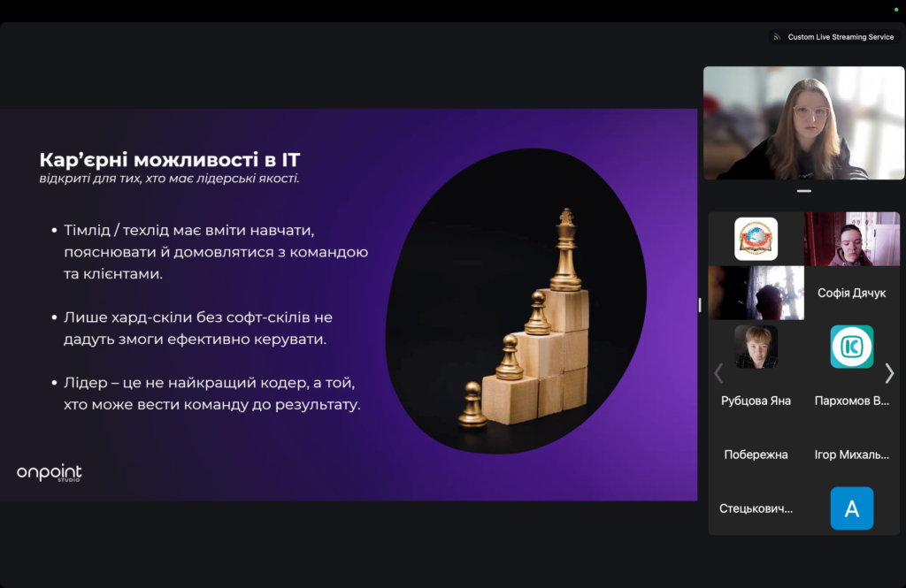Click the chess pieces image on slide
The height and width of the screenshot is (588, 906).
coord(516,301)
